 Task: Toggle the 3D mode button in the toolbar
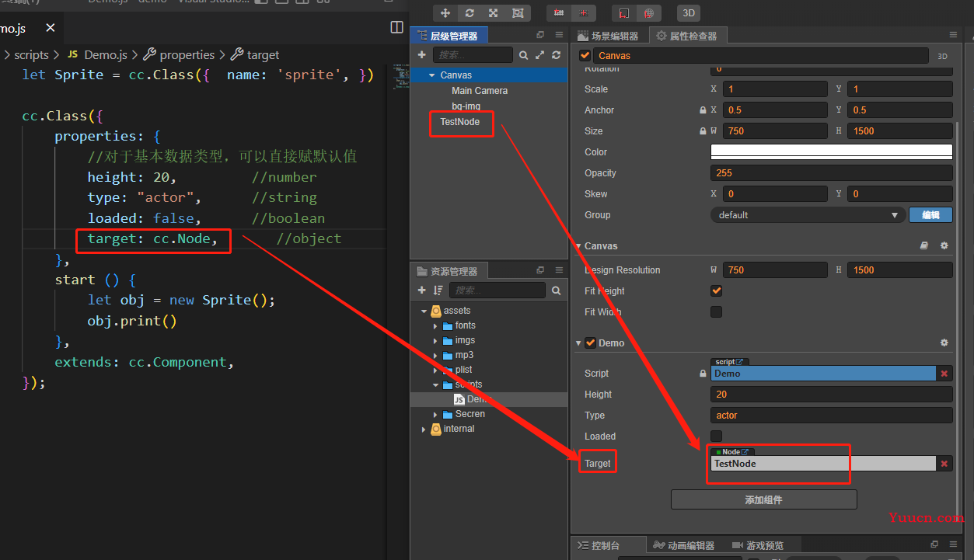(x=688, y=13)
